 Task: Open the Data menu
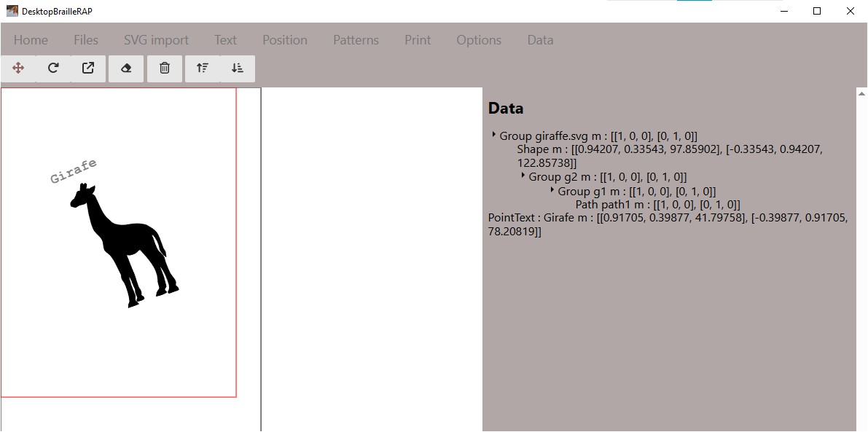tap(540, 40)
